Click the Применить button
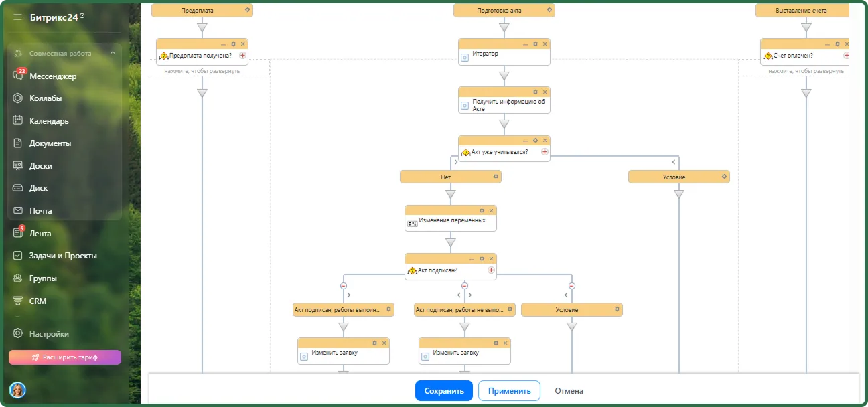This screenshot has height=407, width=868. pyautogui.click(x=509, y=391)
